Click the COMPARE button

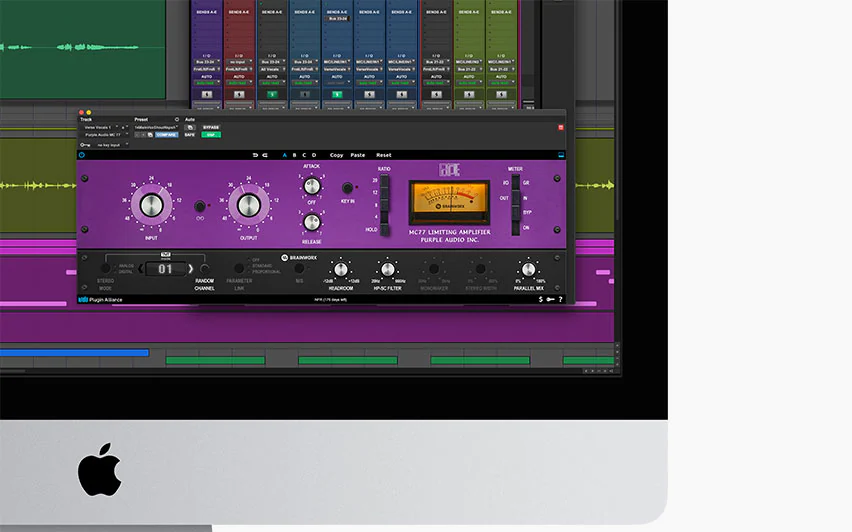coord(166,135)
